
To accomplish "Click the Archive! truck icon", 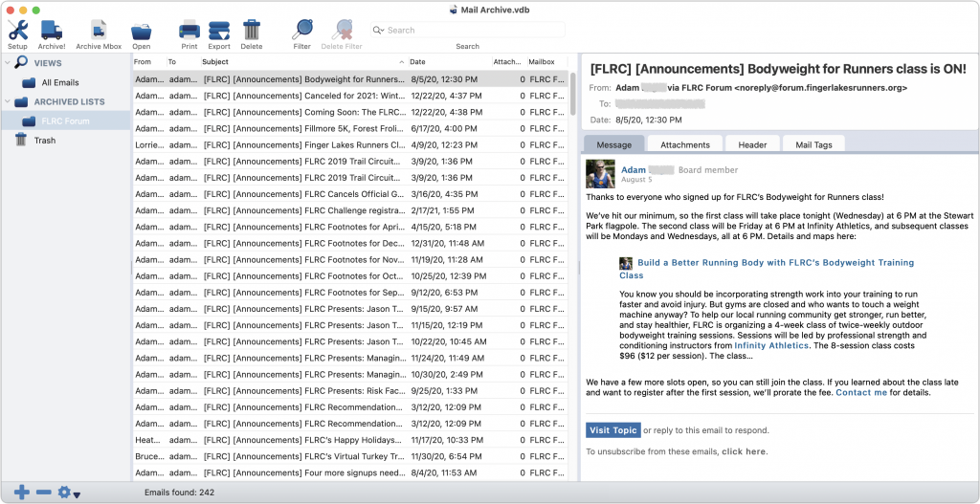I will tap(52, 30).
